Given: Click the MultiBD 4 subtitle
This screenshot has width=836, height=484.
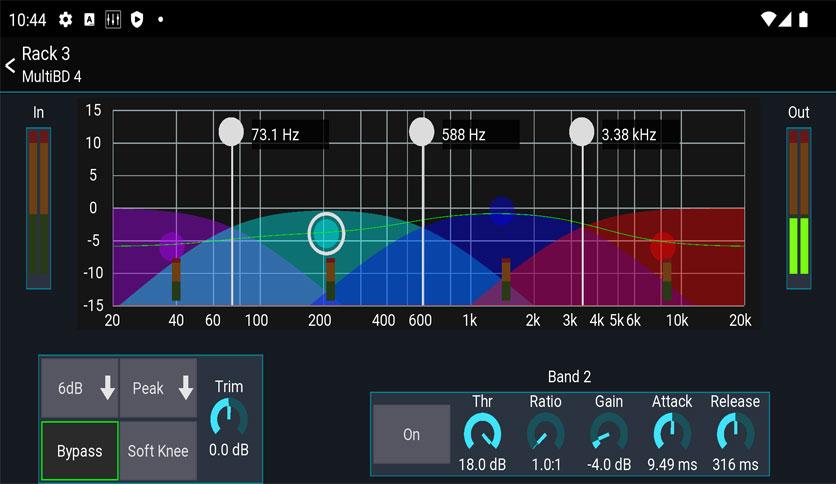Looking at the screenshot, I should pyautogui.click(x=52, y=76).
